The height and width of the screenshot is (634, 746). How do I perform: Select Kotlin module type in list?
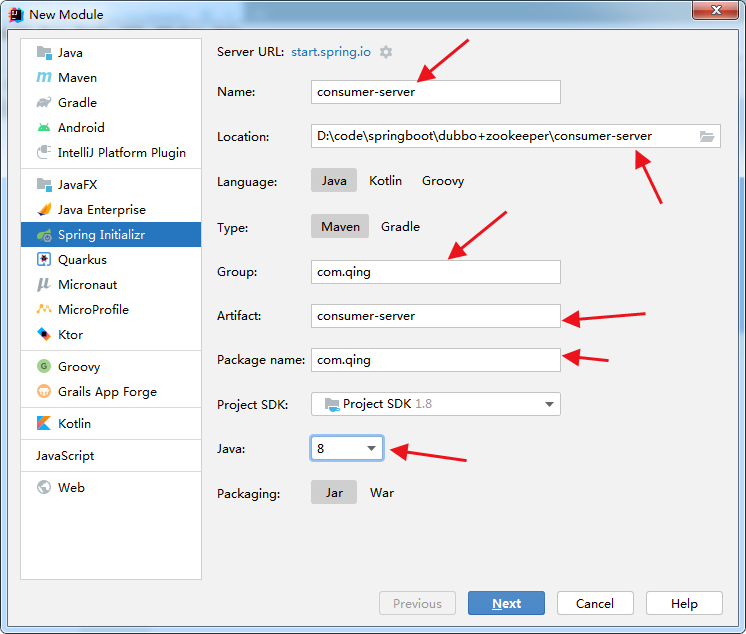111,423
